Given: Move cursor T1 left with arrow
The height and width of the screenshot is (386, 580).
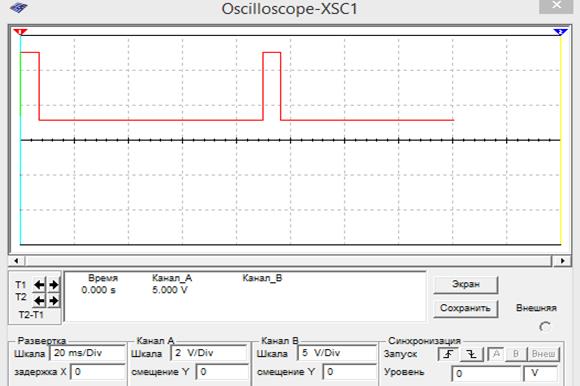Looking at the screenshot, I should click(x=39, y=285).
